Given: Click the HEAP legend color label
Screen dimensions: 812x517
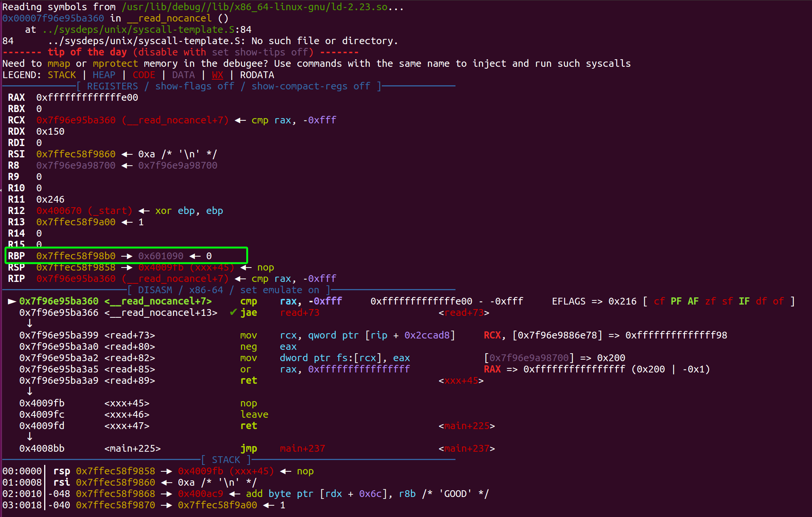Looking at the screenshot, I should (104, 75).
